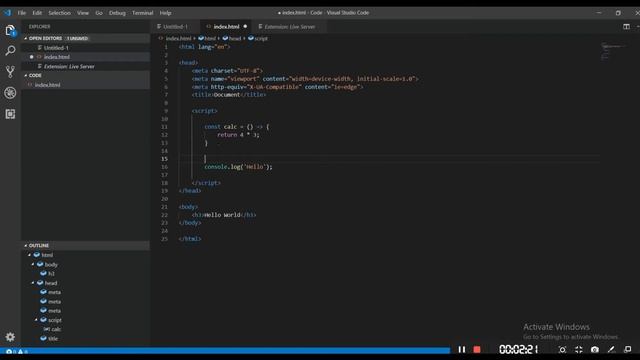640x360 pixels.
Task: Click head symbol icon in breadcrumb
Action: click(225, 38)
